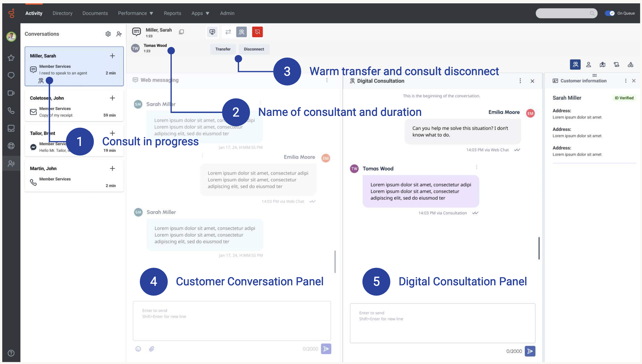Click the consult icon in conversation toolbar

241,32
